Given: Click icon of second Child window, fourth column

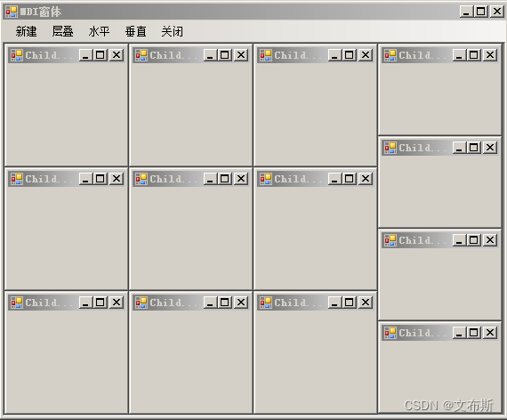Looking at the screenshot, I should click(390, 148).
